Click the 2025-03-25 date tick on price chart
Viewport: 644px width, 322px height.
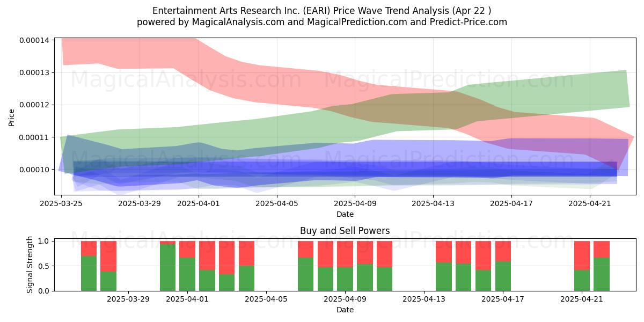61,203
